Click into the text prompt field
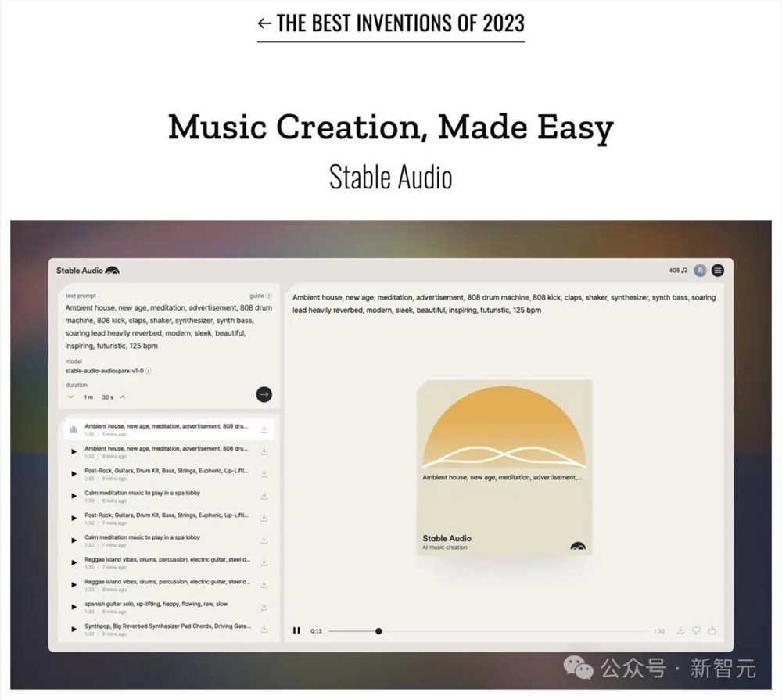 click(169, 327)
